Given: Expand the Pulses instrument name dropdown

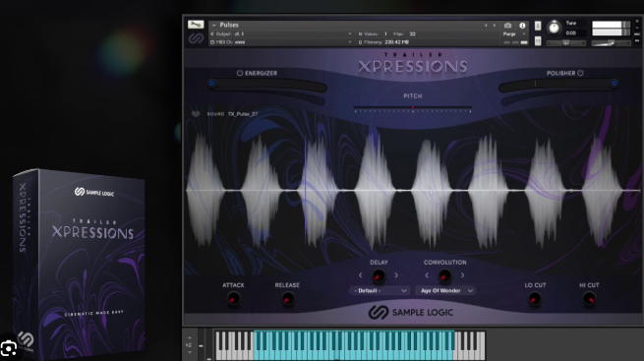Looking at the screenshot, I should tap(214, 26).
